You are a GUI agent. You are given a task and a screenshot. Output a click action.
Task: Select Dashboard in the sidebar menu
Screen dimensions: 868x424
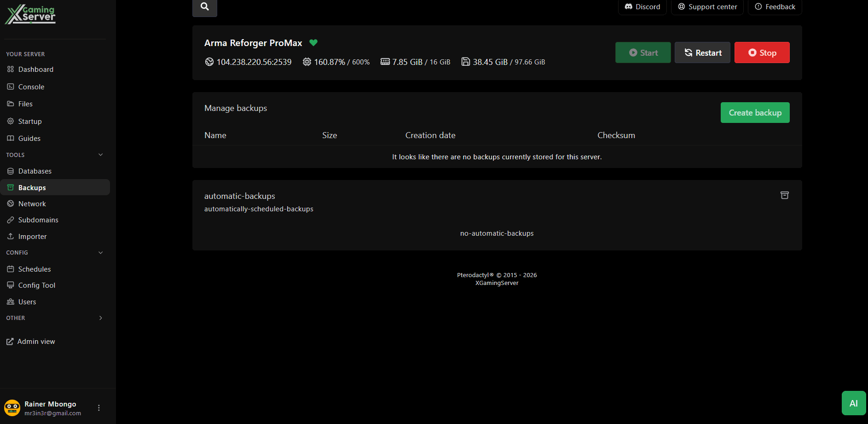point(35,69)
